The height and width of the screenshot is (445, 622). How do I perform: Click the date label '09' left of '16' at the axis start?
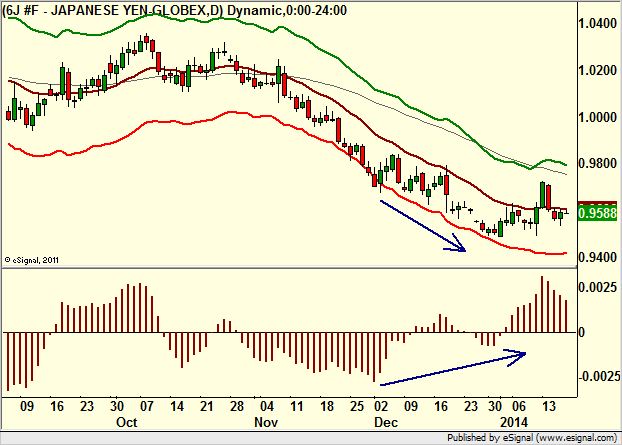(x=27, y=407)
